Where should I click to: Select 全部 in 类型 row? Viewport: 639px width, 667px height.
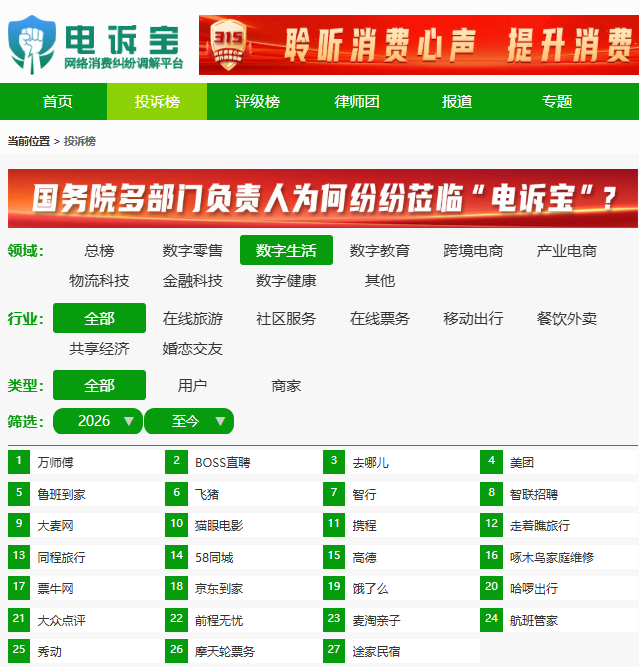coord(99,385)
